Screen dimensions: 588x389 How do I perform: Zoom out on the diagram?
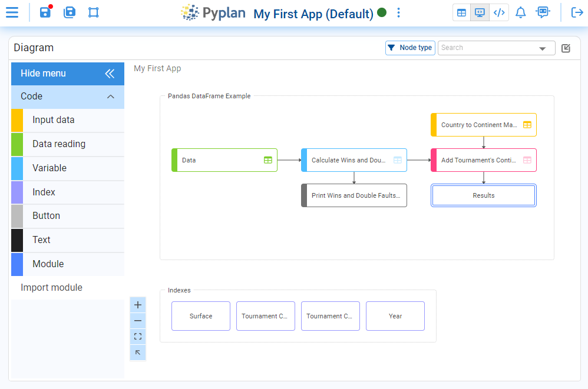(x=138, y=321)
